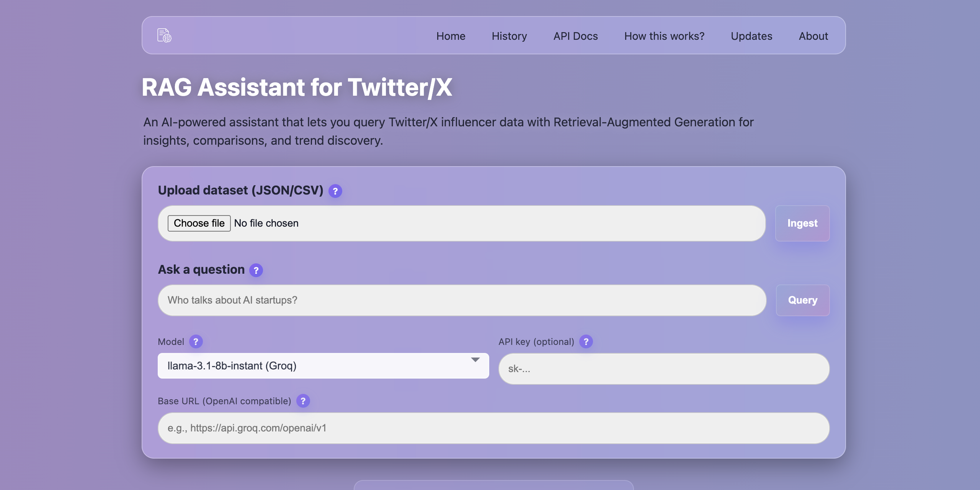The image size is (980, 490).
Task: Click the 'API key (optional)' label
Action: pyautogui.click(x=536, y=341)
